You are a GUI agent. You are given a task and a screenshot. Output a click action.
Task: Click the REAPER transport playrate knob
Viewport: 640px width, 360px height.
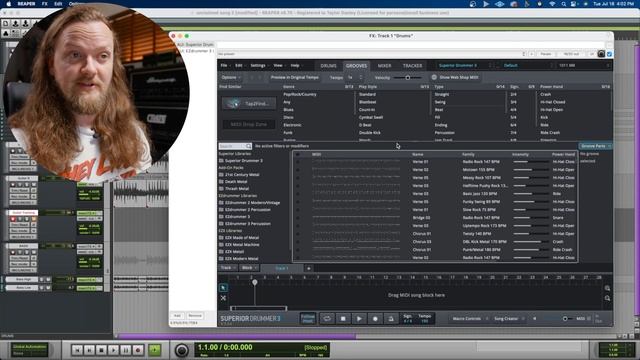point(182,350)
